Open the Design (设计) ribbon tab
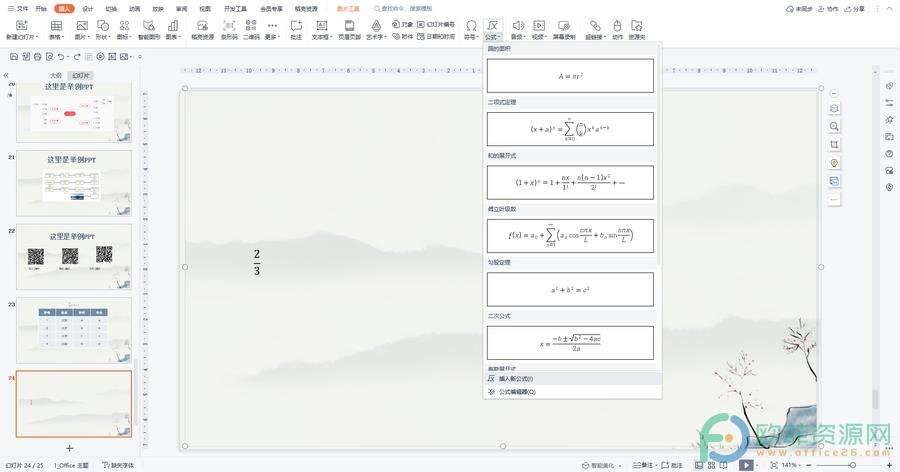The height and width of the screenshot is (472, 900). coord(87,8)
